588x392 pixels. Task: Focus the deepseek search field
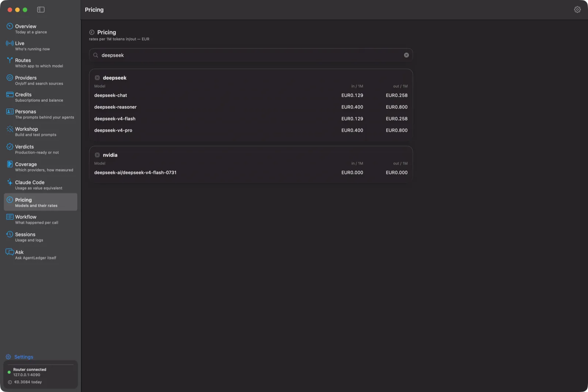pos(251,55)
